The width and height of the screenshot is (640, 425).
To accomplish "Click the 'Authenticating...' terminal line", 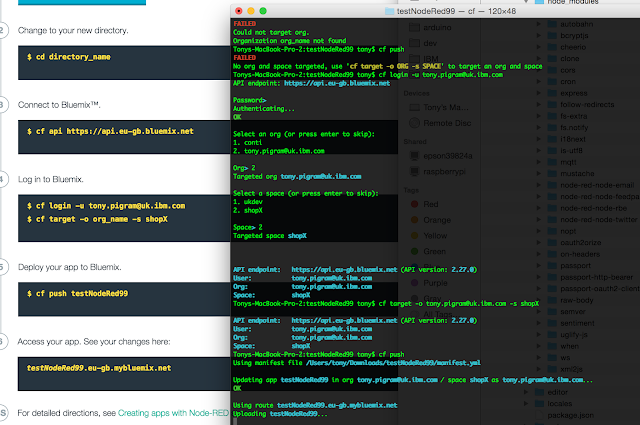I will click(264, 109).
